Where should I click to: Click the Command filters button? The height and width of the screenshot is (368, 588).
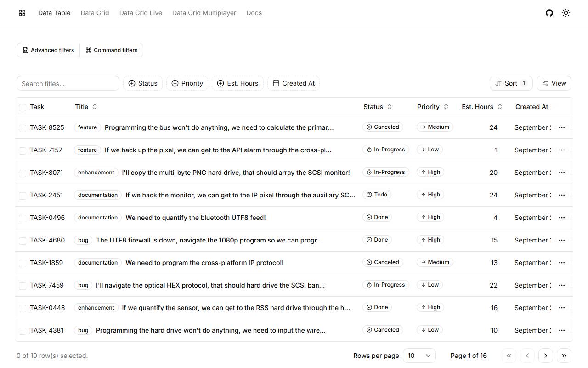point(112,50)
